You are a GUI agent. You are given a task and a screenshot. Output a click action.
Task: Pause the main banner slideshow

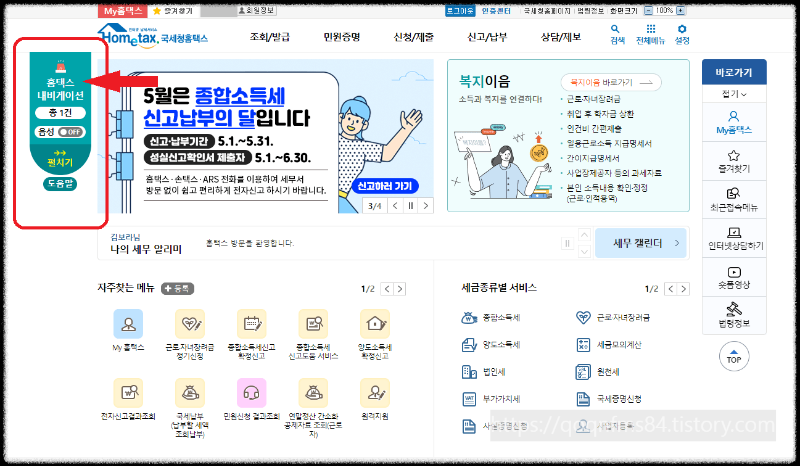pyautogui.click(x=410, y=206)
